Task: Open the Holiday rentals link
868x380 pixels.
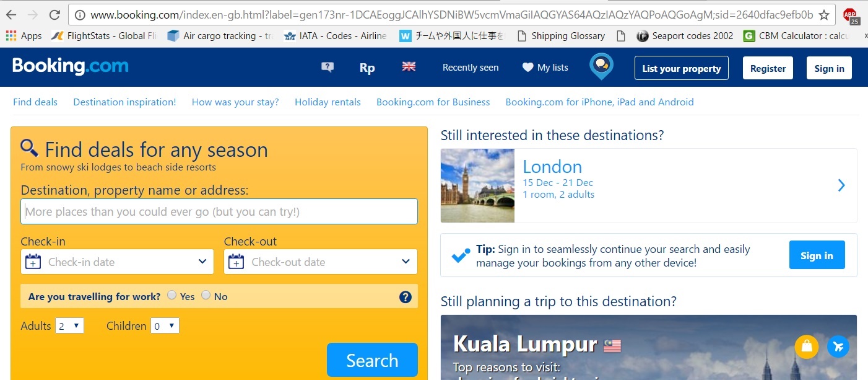Action: pyautogui.click(x=328, y=102)
